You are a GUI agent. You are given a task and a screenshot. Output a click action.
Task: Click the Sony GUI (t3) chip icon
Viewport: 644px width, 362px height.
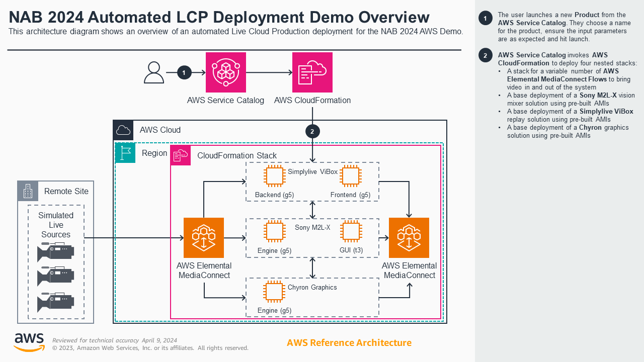pos(350,231)
